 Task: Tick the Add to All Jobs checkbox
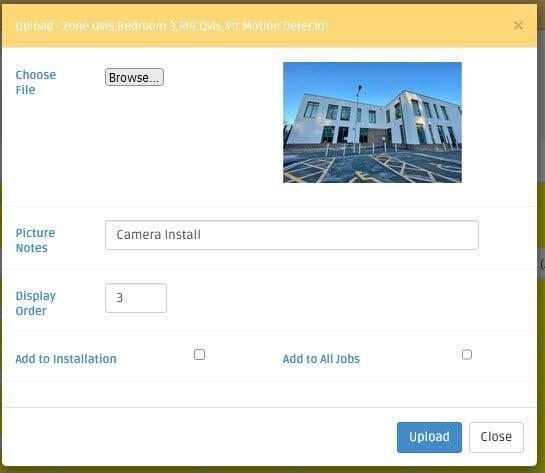pos(466,354)
